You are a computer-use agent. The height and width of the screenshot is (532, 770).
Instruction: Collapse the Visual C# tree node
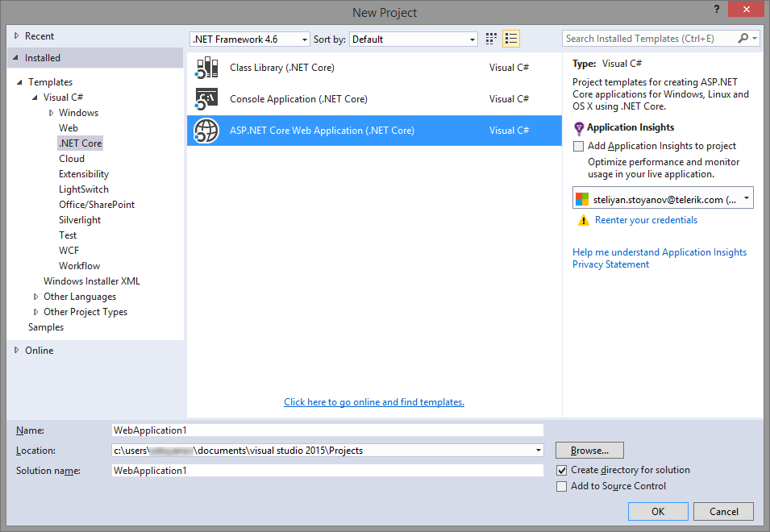coord(35,98)
